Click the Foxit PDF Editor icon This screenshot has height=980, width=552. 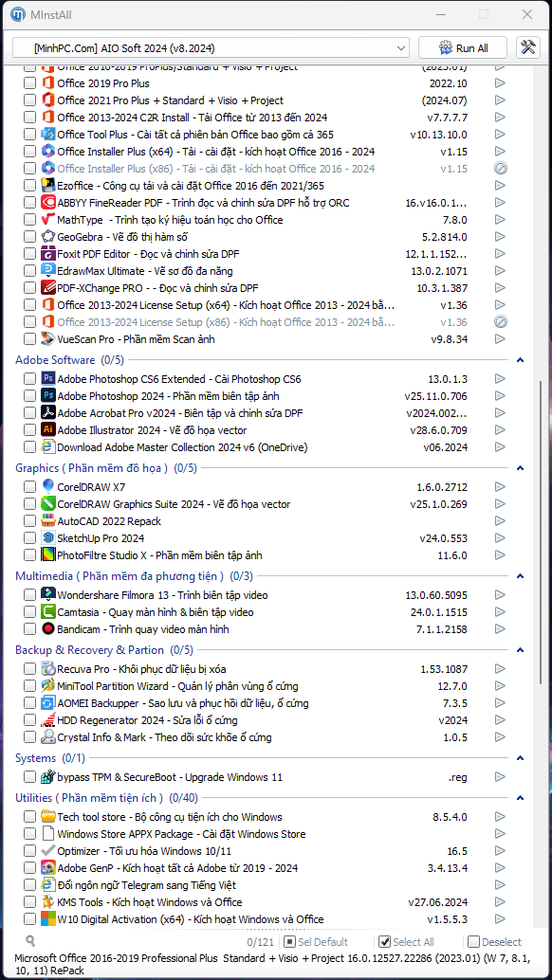(47, 254)
